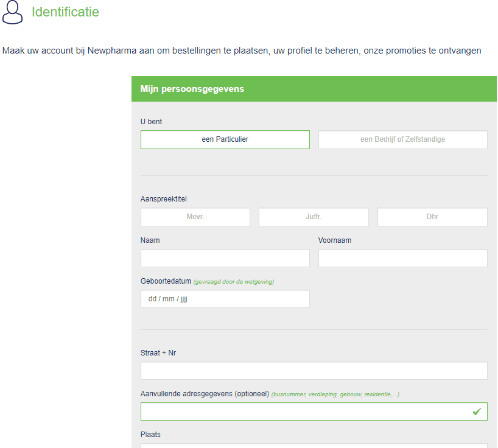Click the 'Straat + Nr' label
Image resolution: width=498 pixels, height=448 pixels.
point(158,353)
